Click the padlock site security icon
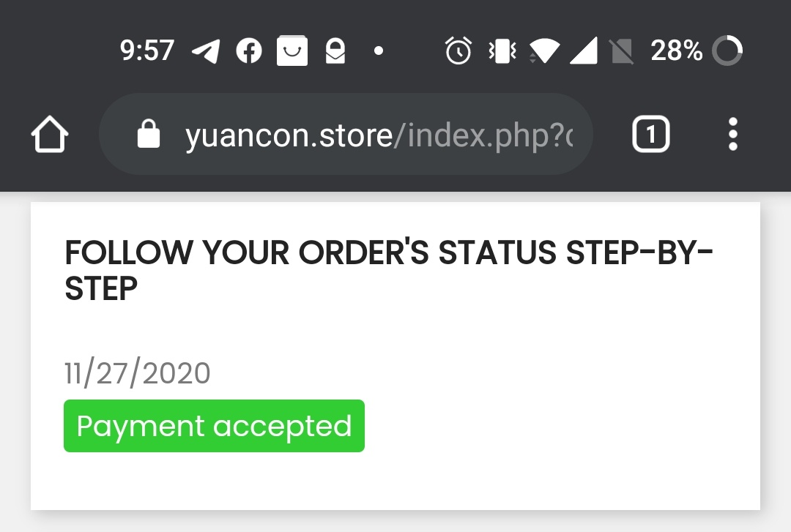 (x=149, y=135)
